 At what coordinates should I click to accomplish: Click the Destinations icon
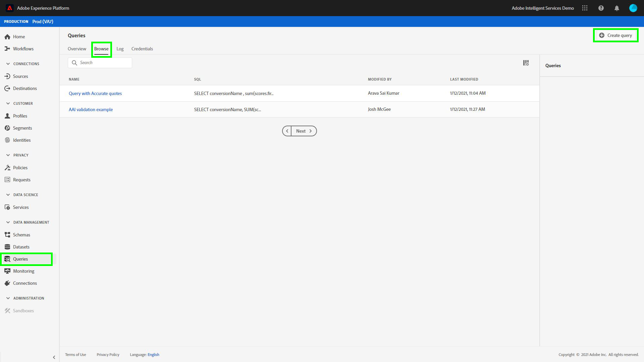coord(7,88)
